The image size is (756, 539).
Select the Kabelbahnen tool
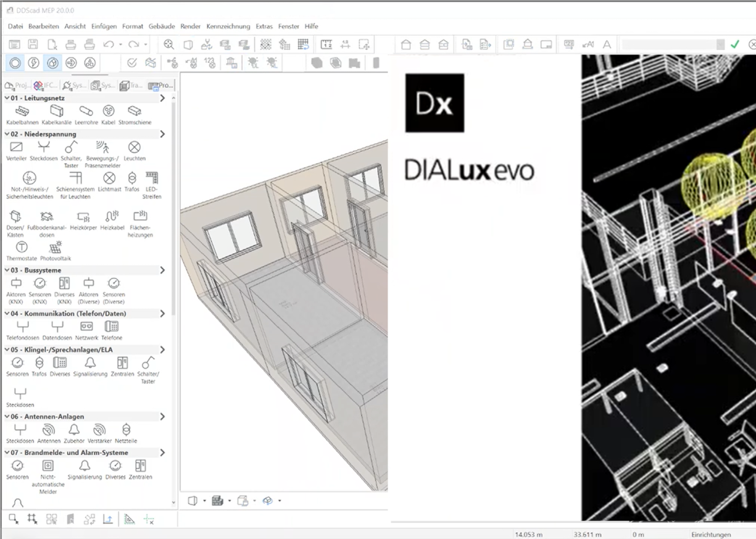[x=22, y=115]
